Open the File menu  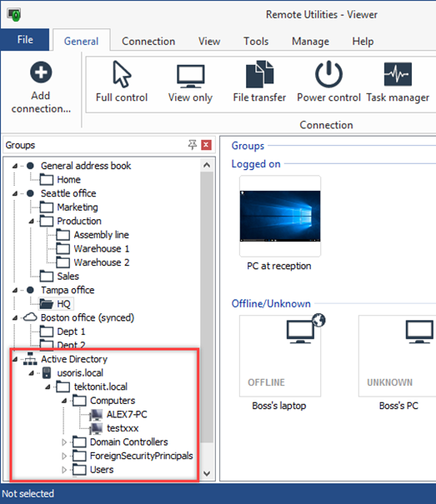coord(25,39)
